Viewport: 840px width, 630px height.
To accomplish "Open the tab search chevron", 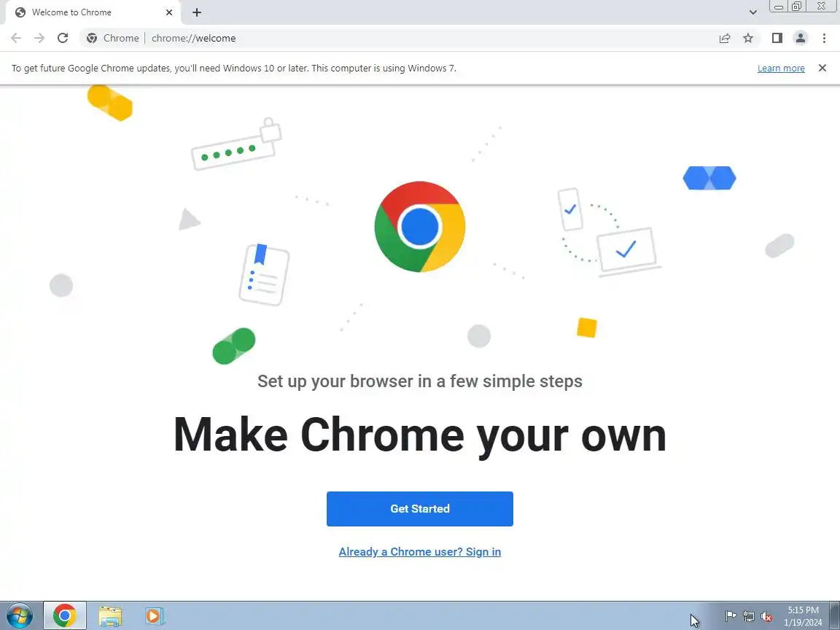I will (752, 12).
